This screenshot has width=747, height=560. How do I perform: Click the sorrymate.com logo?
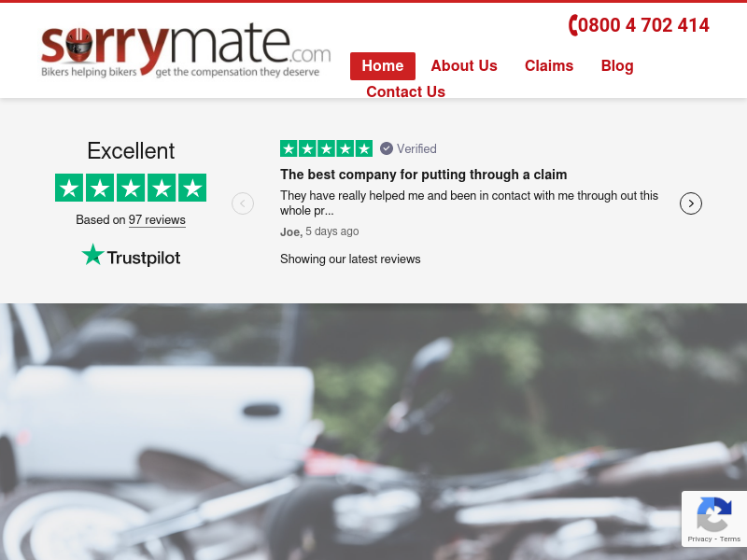click(186, 50)
